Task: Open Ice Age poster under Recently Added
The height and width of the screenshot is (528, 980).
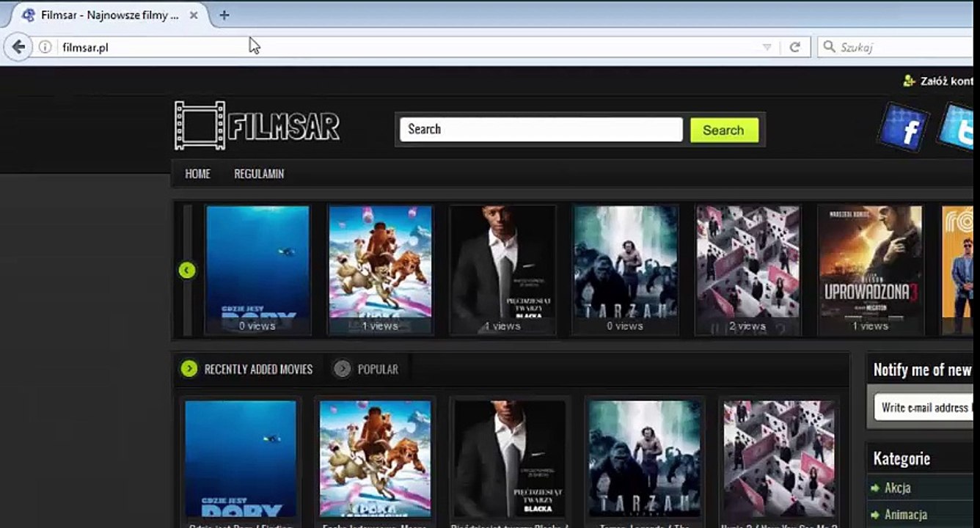Action: [375, 458]
